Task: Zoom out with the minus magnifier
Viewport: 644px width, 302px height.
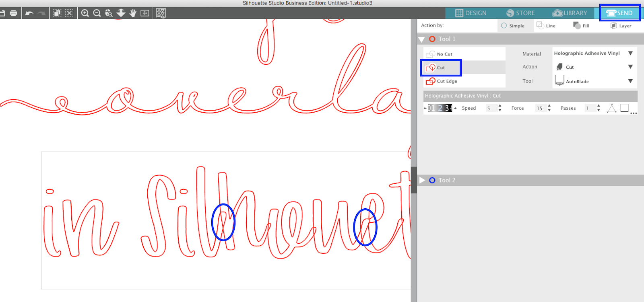Action: coord(97,13)
